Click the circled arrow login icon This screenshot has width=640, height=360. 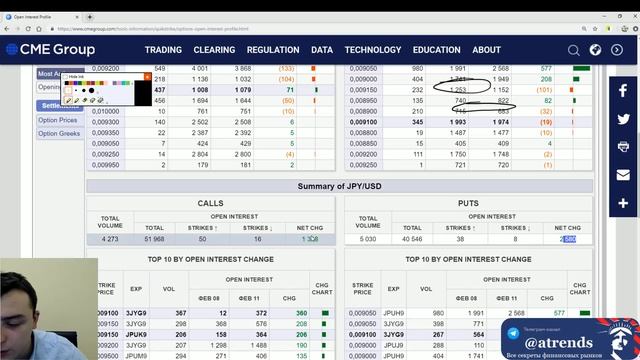point(617,50)
